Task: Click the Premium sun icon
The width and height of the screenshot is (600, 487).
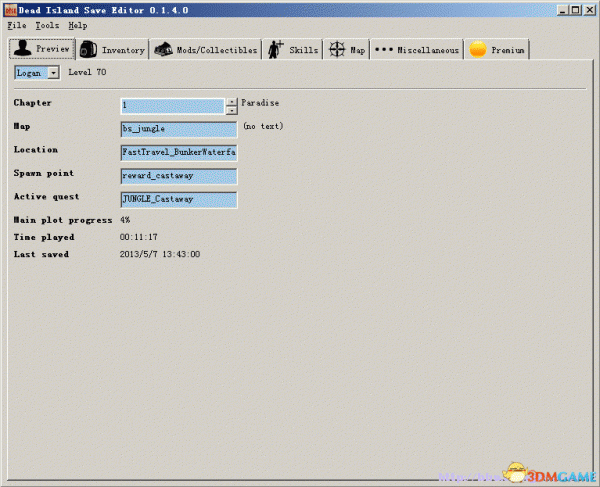Action: click(x=478, y=49)
